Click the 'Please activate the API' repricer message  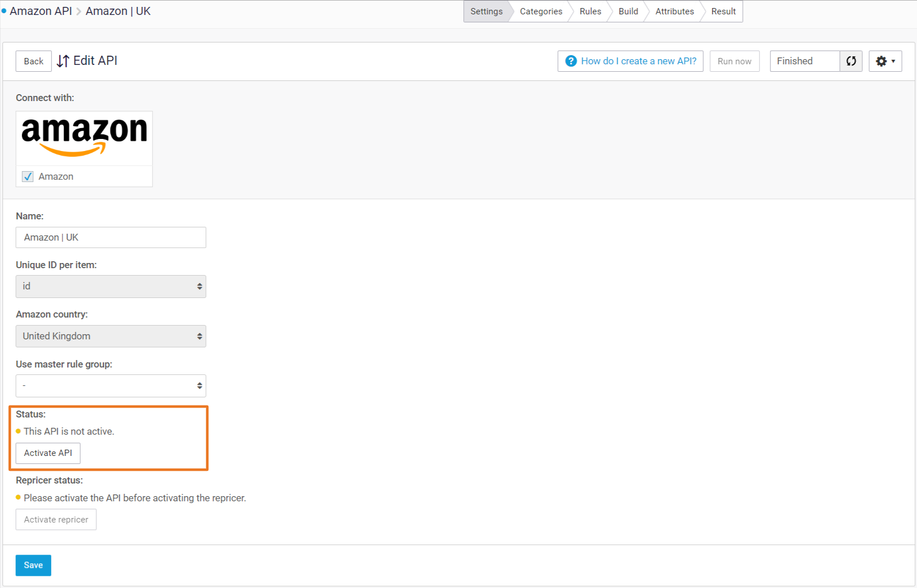point(135,498)
